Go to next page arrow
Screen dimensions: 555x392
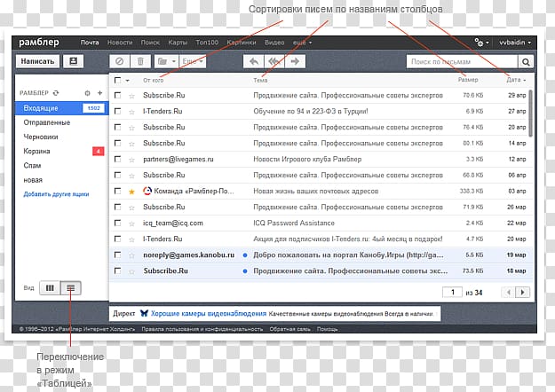coord(523,293)
